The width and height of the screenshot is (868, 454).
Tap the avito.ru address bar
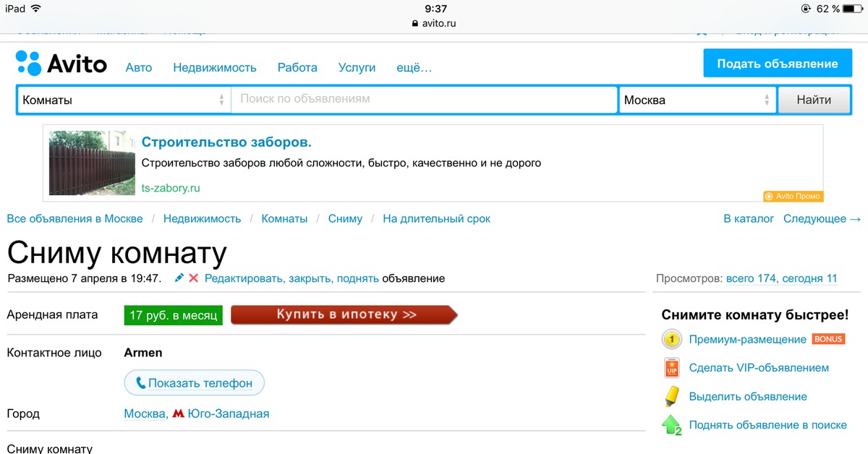coord(434,23)
